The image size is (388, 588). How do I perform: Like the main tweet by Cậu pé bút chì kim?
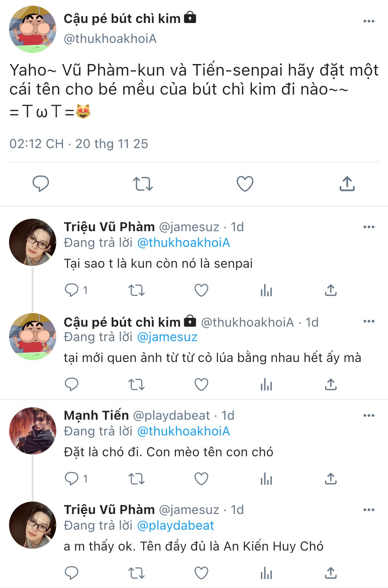[245, 184]
